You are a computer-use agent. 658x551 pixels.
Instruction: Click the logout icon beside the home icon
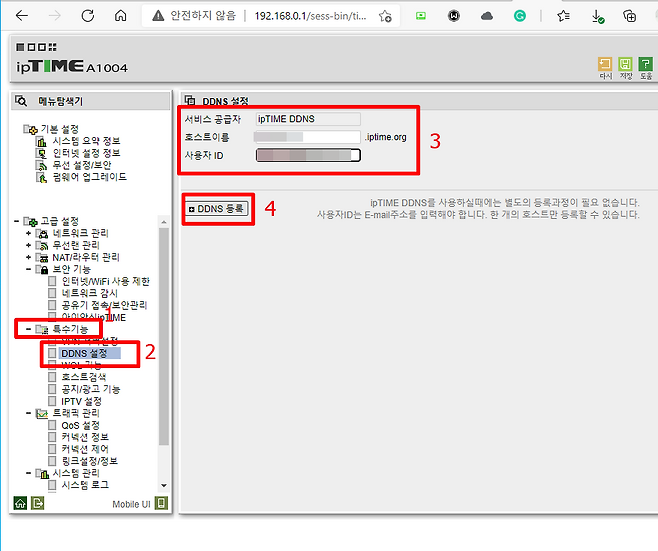(x=38, y=503)
